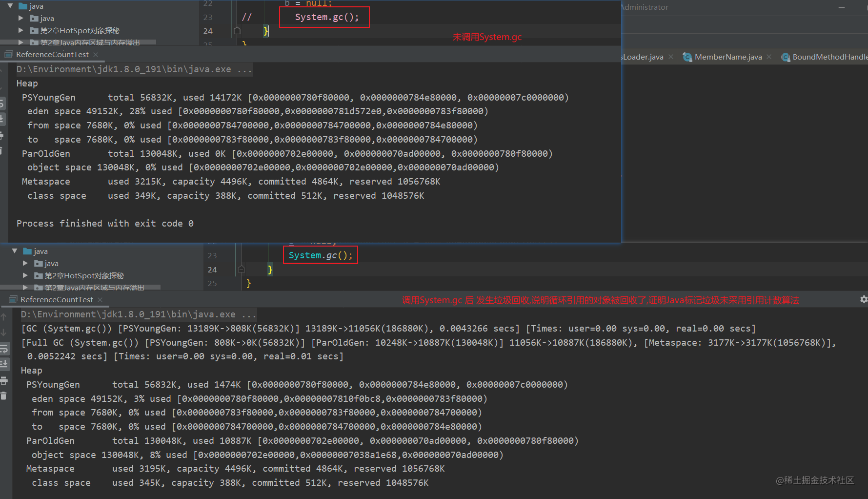The height and width of the screenshot is (499, 868).
Task: Click the nested java package icon, upper tree
Action: (34, 18)
